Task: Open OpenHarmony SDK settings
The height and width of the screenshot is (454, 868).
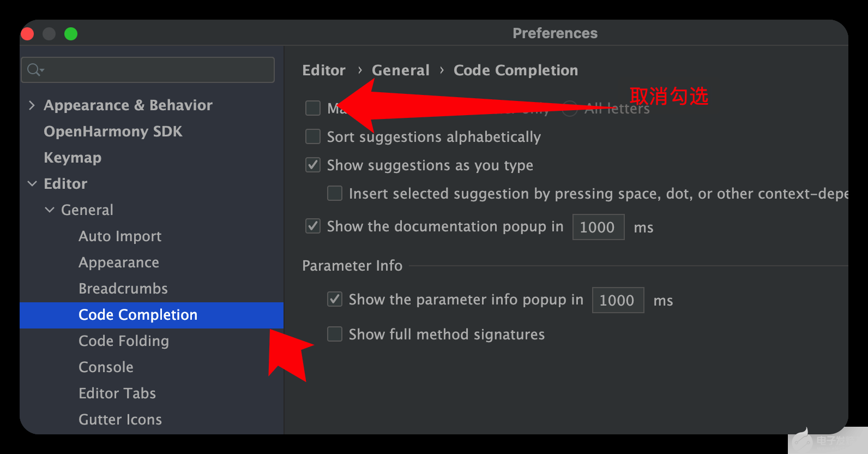Action: tap(113, 132)
